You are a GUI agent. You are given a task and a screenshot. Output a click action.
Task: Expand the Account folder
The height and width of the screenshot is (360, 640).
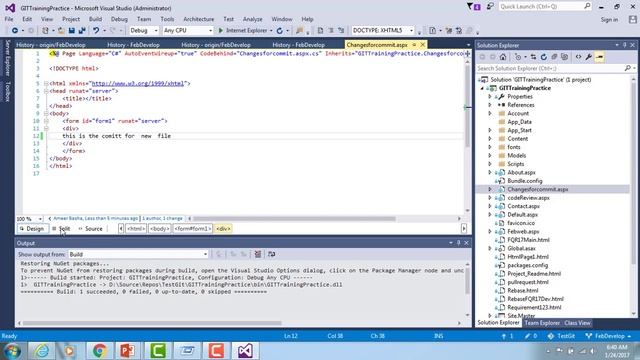tap(490, 113)
